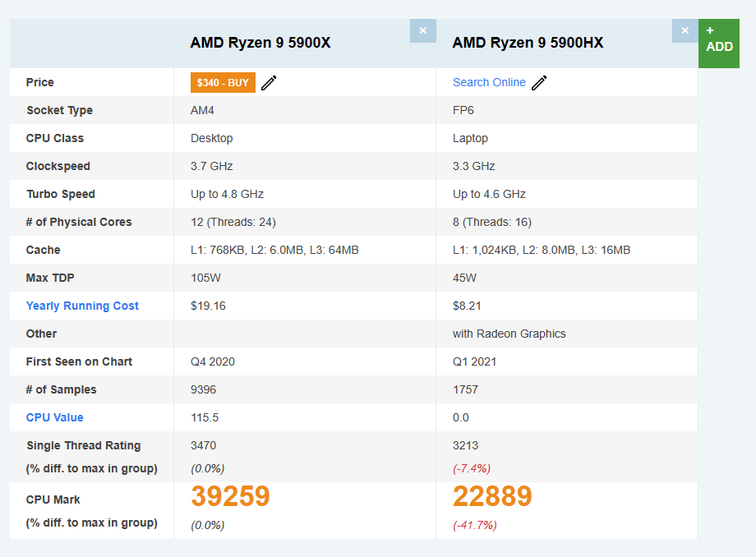Open the Search Online link for the 5900HX

pos(489,82)
